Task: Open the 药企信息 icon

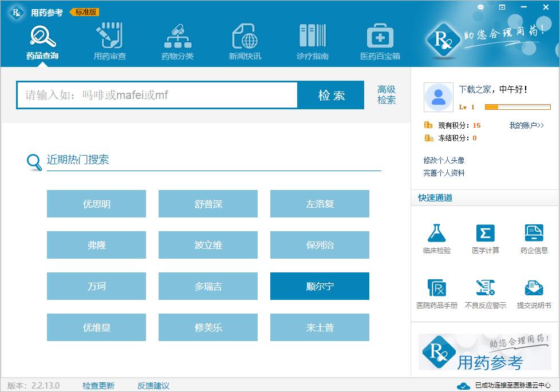Action: 534,233
